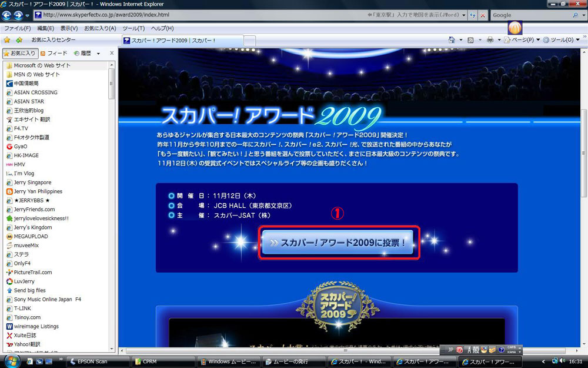This screenshot has height=368, width=588.
Task: Switch to CPRM taskbar button
Action: [x=163, y=362]
